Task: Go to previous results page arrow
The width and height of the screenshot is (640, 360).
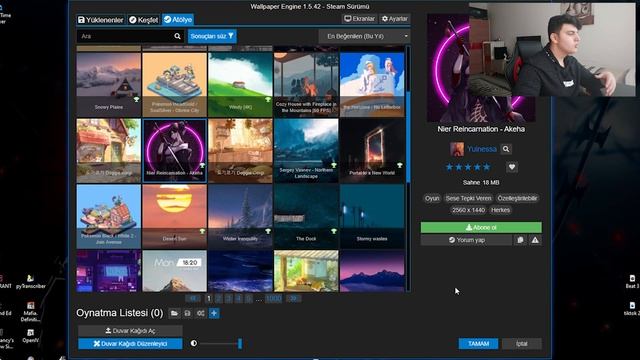Action: (x=193, y=298)
